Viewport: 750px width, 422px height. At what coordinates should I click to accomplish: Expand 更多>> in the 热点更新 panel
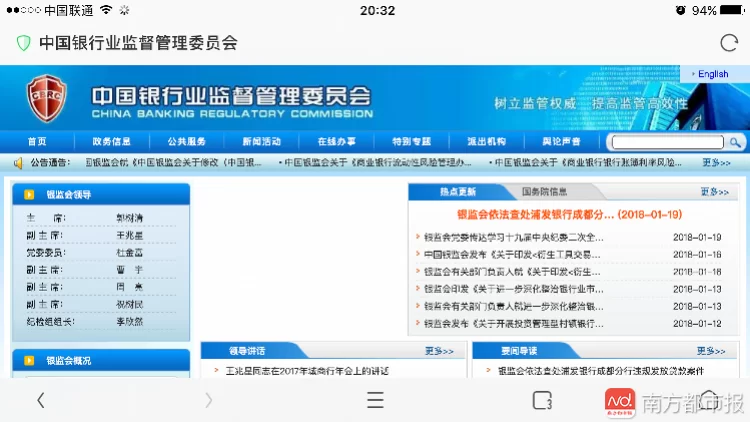[x=716, y=192]
